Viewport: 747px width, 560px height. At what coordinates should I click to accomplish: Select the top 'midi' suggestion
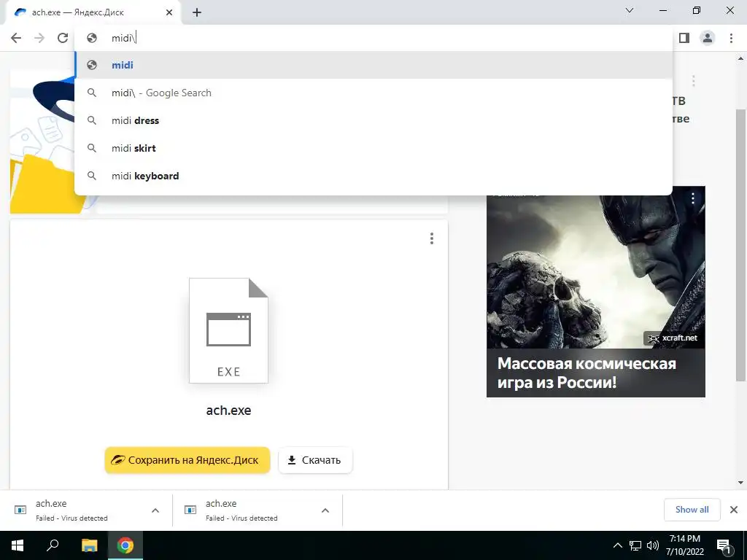(373, 65)
